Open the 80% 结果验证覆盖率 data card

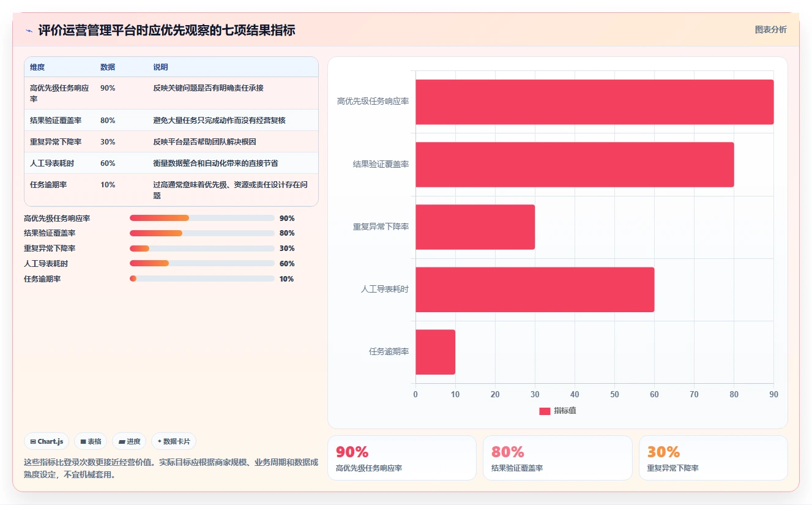click(557, 458)
